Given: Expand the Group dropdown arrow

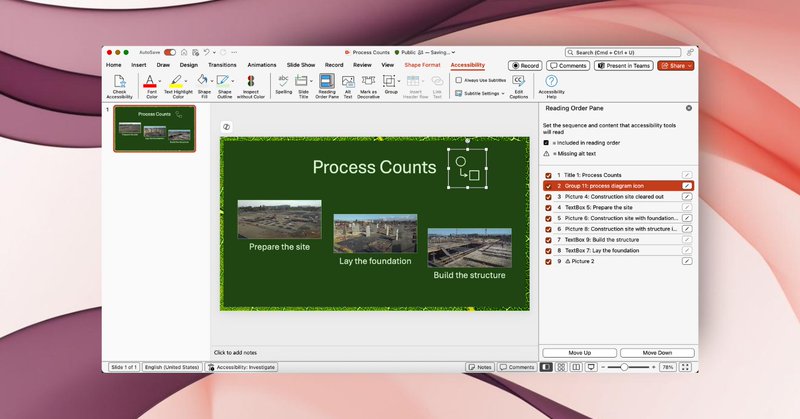Looking at the screenshot, I should (x=398, y=81).
